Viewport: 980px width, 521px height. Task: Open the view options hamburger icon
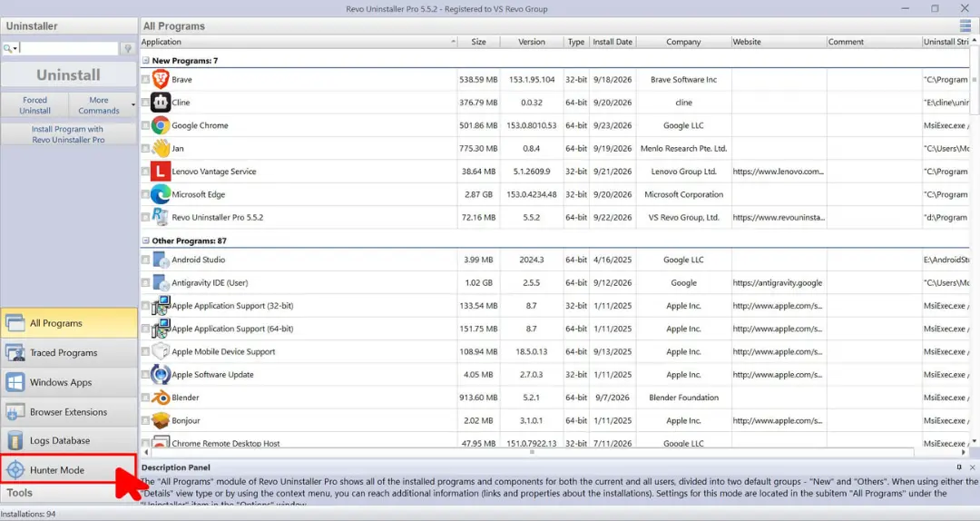coord(965,25)
